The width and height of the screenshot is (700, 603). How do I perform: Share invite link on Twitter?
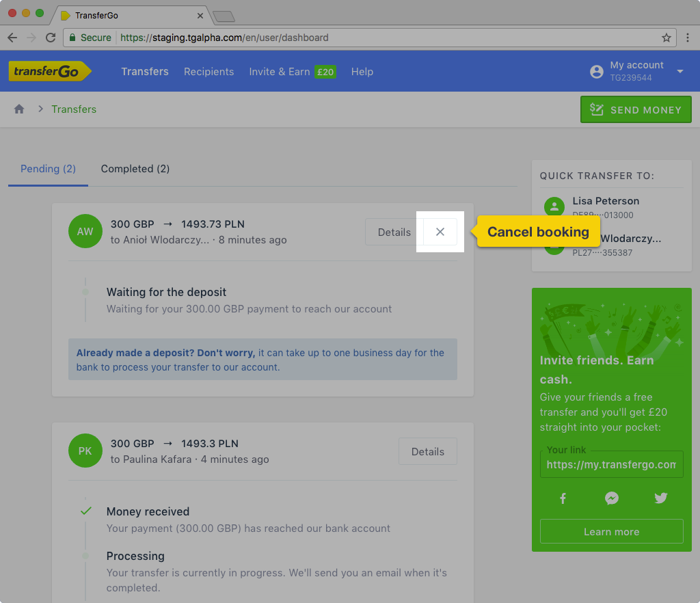pyautogui.click(x=661, y=498)
